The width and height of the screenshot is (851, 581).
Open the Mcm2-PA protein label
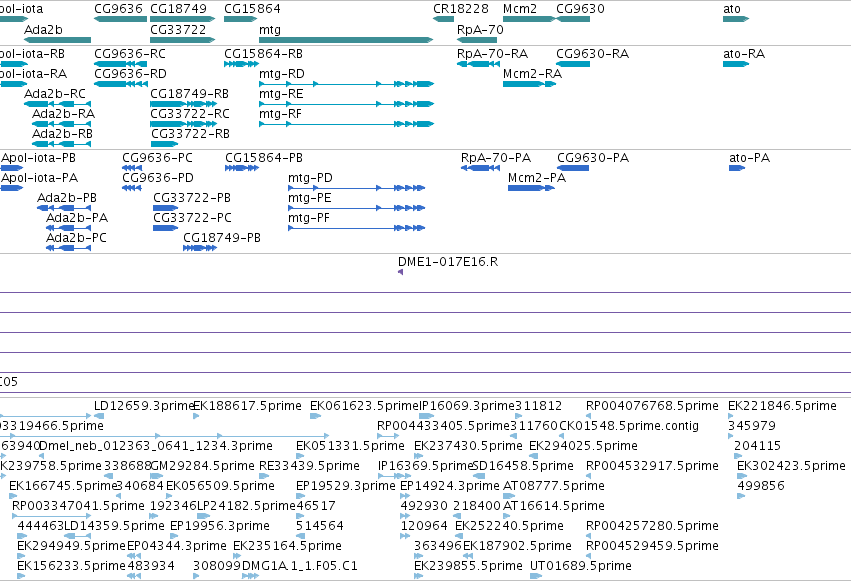[537, 178]
